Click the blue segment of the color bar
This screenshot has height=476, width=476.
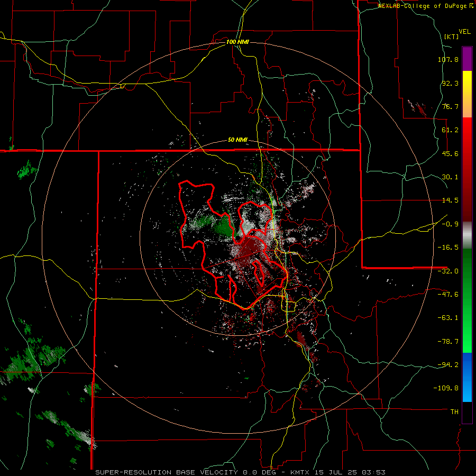click(x=467, y=377)
